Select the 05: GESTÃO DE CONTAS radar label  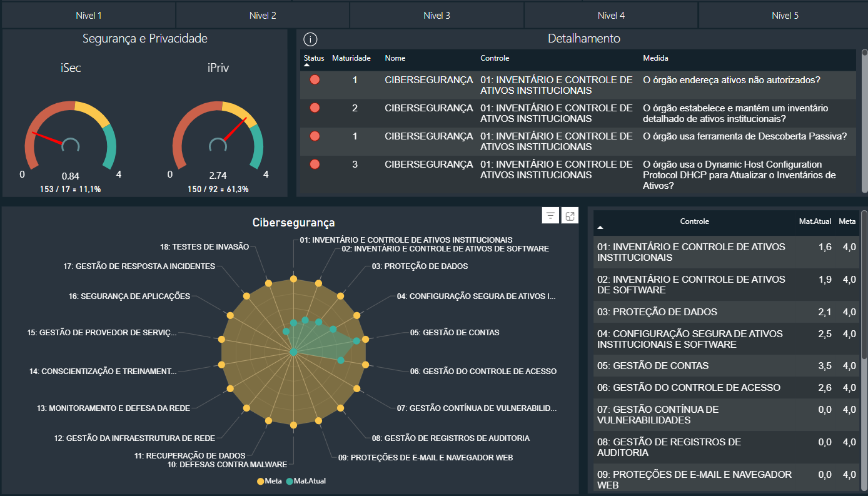455,333
